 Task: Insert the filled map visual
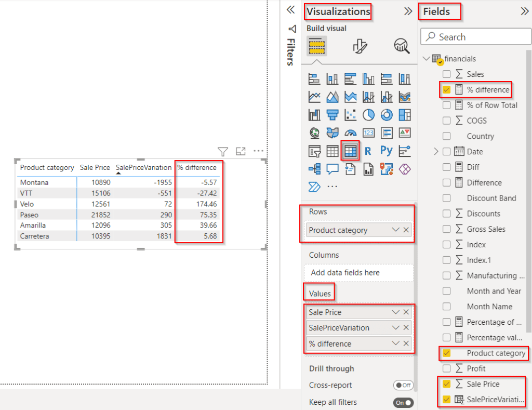tap(332, 133)
